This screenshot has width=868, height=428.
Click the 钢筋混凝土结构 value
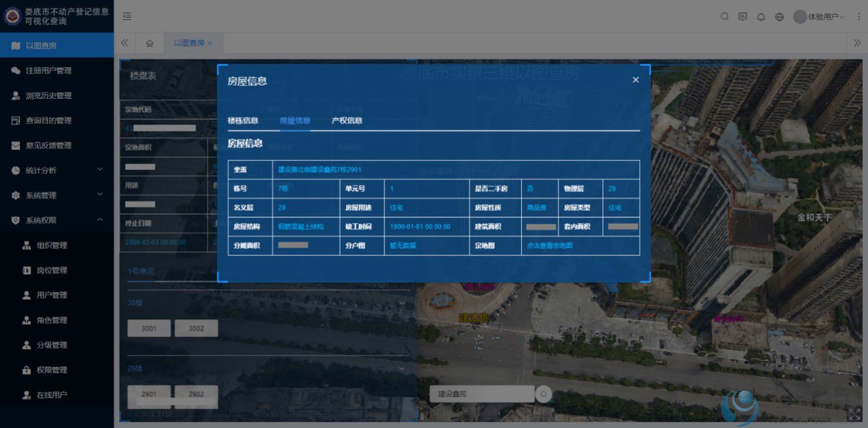301,227
